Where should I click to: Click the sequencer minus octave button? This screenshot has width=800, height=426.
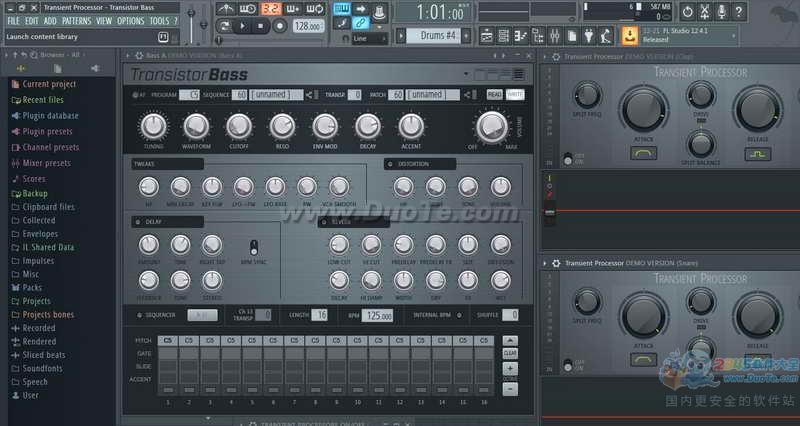510,389
